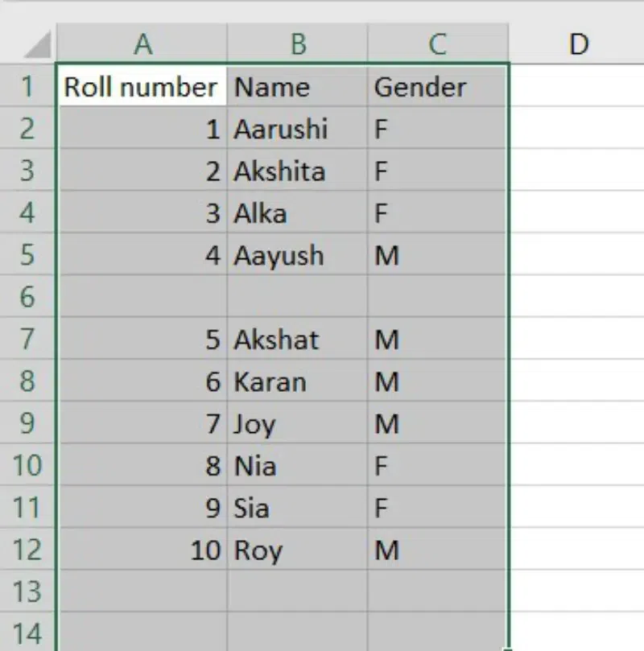Select the cell containing Roy

point(297,550)
